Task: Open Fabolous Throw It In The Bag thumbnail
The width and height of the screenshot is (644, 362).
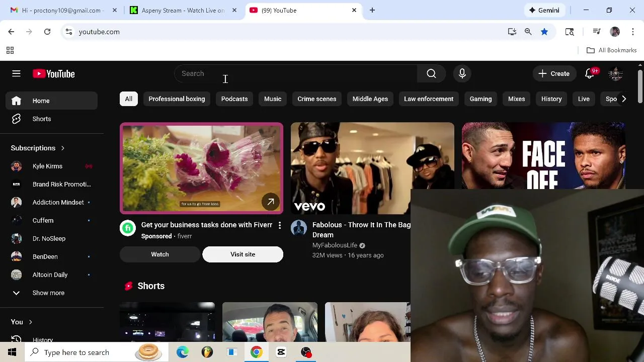Action: pos(372,168)
